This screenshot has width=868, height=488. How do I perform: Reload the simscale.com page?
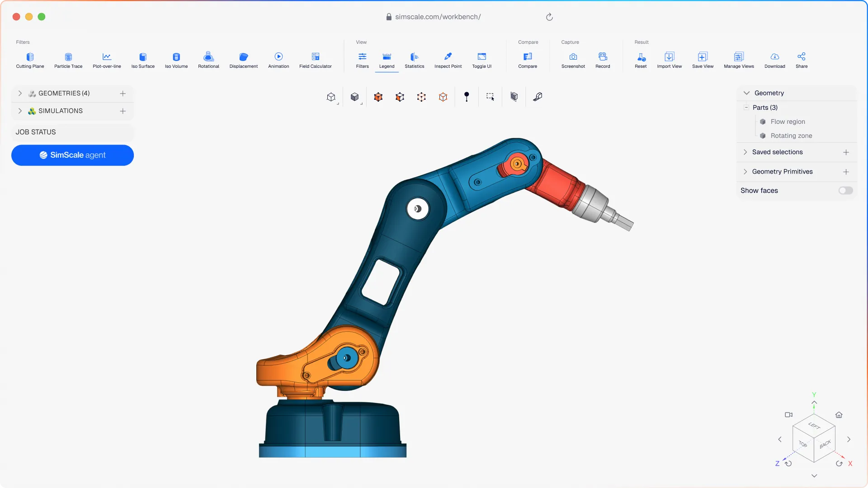point(549,17)
